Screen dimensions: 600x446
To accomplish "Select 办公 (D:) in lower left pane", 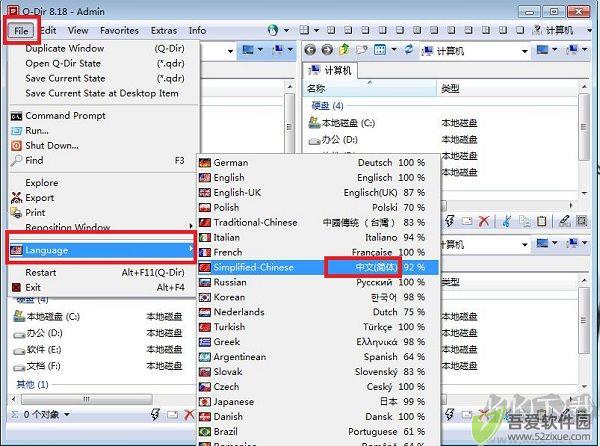I will (38, 333).
